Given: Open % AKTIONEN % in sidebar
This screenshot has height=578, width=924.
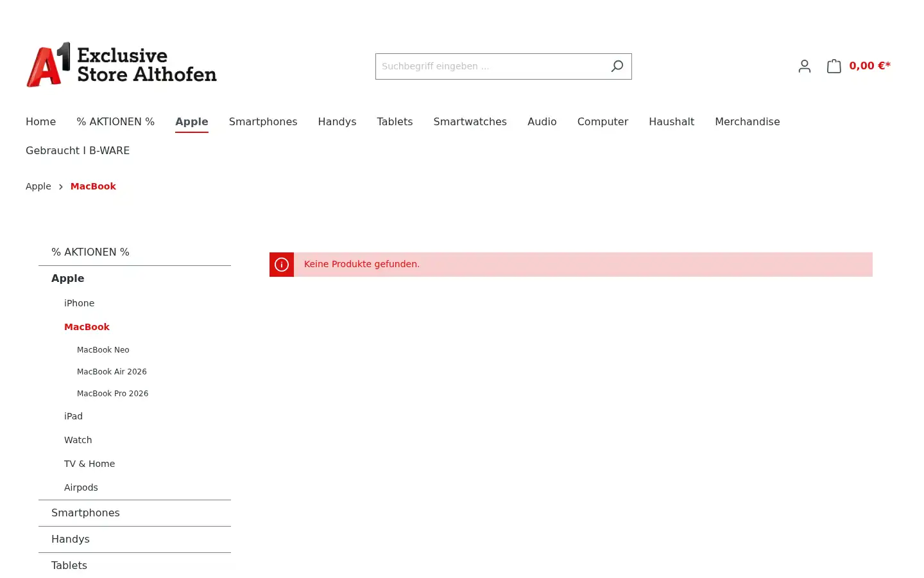Looking at the screenshot, I should pos(135,252).
